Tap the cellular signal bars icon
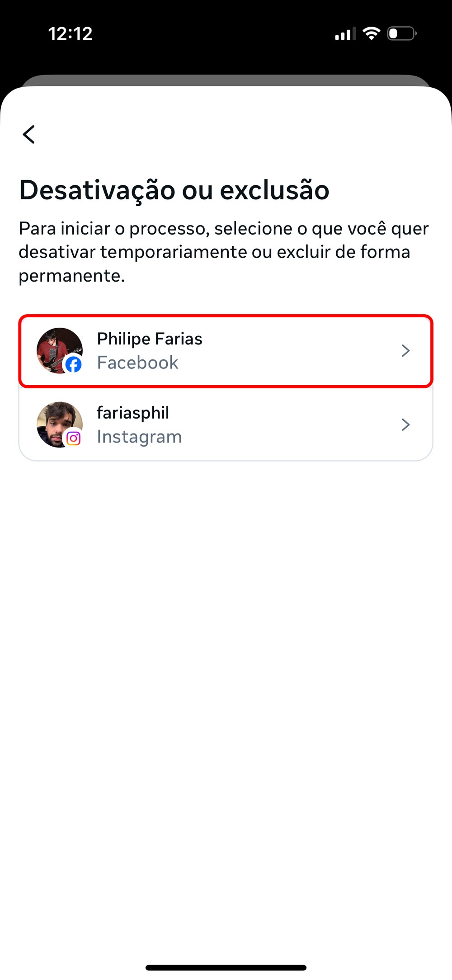Image resolution: width=452 pixels, height=980 pixels. pos(345,34)
